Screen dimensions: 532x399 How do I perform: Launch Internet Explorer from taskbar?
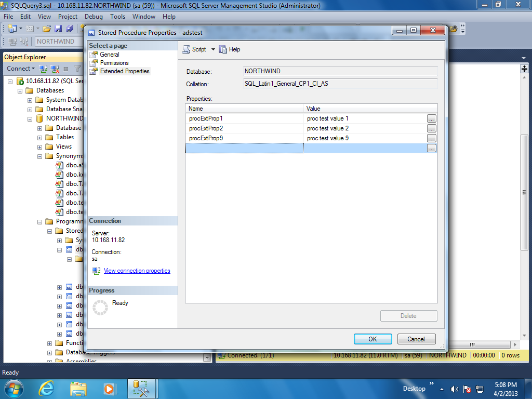point(46,389)
